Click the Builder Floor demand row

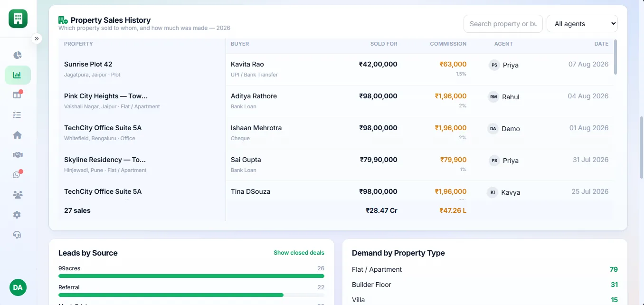485,285
